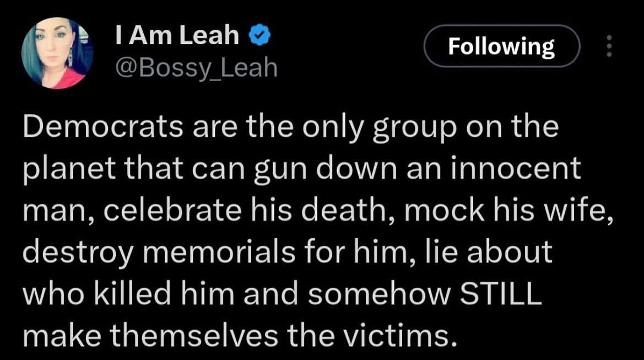Image resolution: width=644 pixels, height=360 pixels.
Task: Click the word Democrats in the tweet
Action: [x=102, y=127]
